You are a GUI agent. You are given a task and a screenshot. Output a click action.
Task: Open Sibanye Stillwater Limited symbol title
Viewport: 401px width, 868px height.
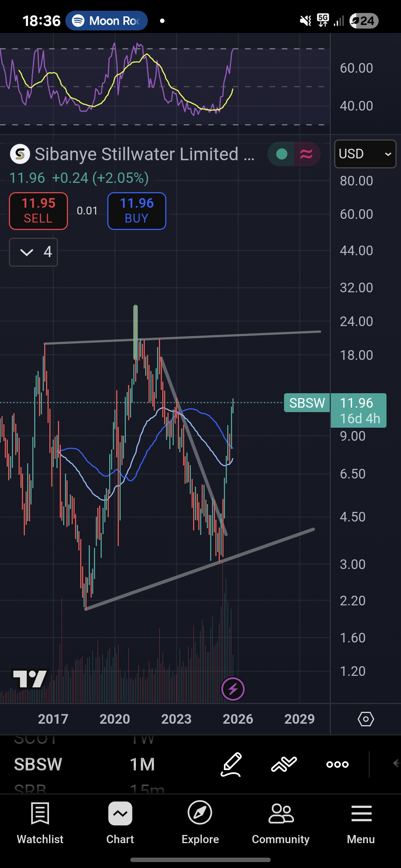144,154
